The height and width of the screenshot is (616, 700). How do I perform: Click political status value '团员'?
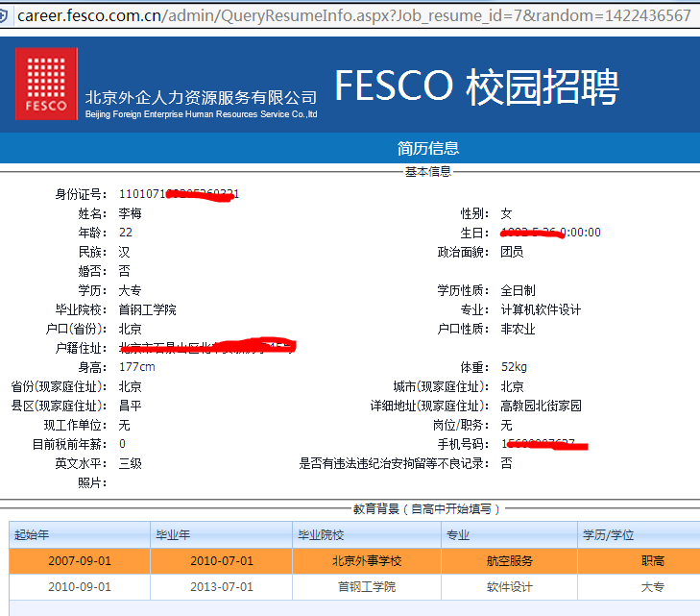click(x=512, y=252)
